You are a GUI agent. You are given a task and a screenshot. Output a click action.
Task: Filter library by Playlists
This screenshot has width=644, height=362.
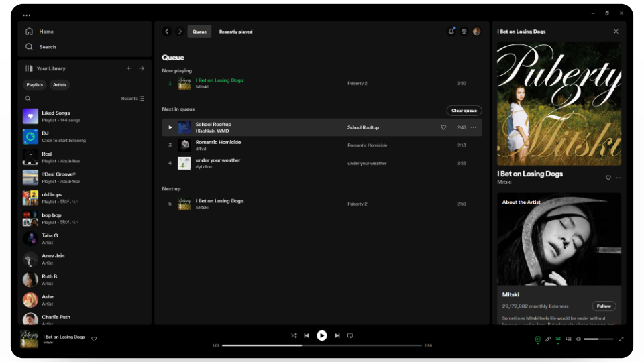pyautogui.click(x=34, y=85)
